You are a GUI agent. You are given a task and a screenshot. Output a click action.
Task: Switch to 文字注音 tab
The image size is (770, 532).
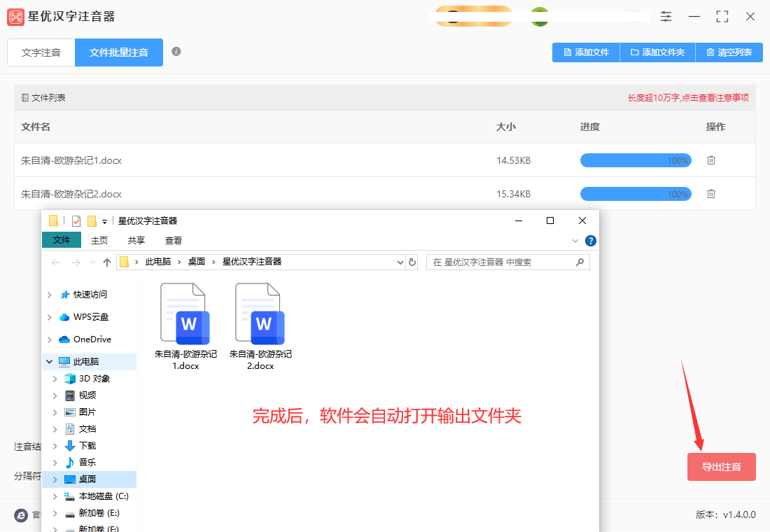point(41,52)
